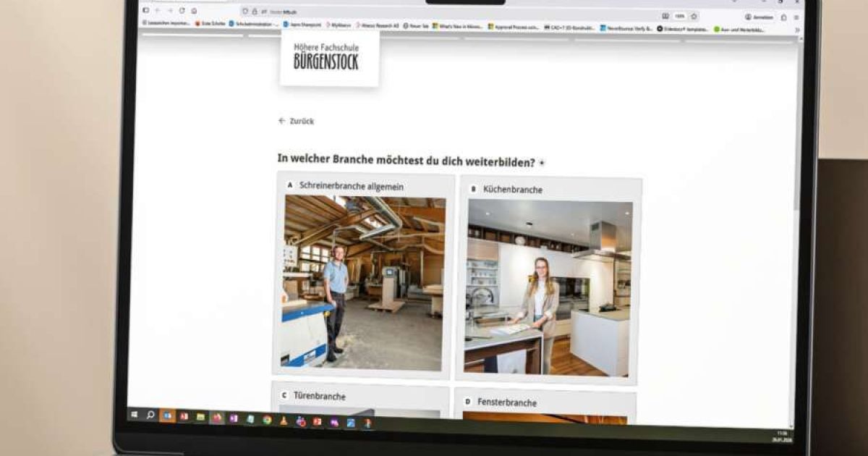Viewport: 868px width, 456px height.
Task: Go to the browser home page
Action: [x=194, y=11]
